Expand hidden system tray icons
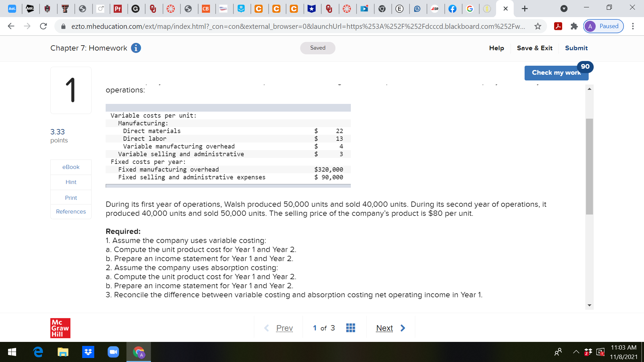Image resolution: width=644 pixels, height=362 pixels. coord(576,352)
